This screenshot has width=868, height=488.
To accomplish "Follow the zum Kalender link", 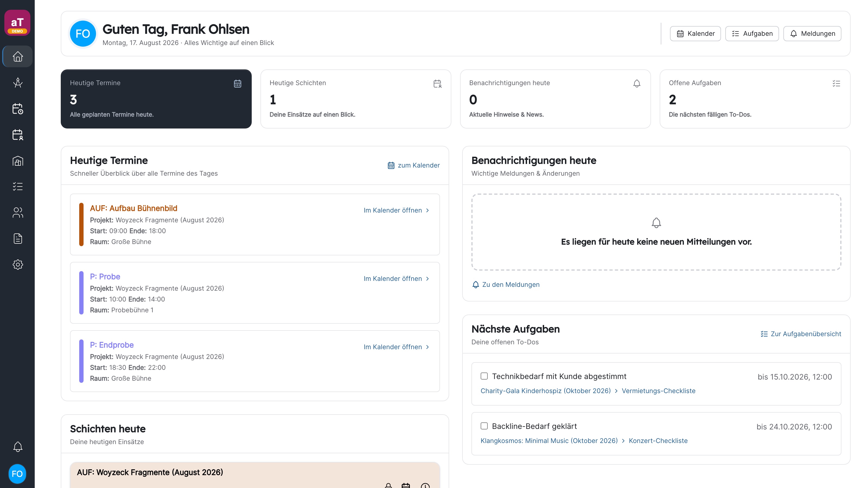I will (413, 165).
